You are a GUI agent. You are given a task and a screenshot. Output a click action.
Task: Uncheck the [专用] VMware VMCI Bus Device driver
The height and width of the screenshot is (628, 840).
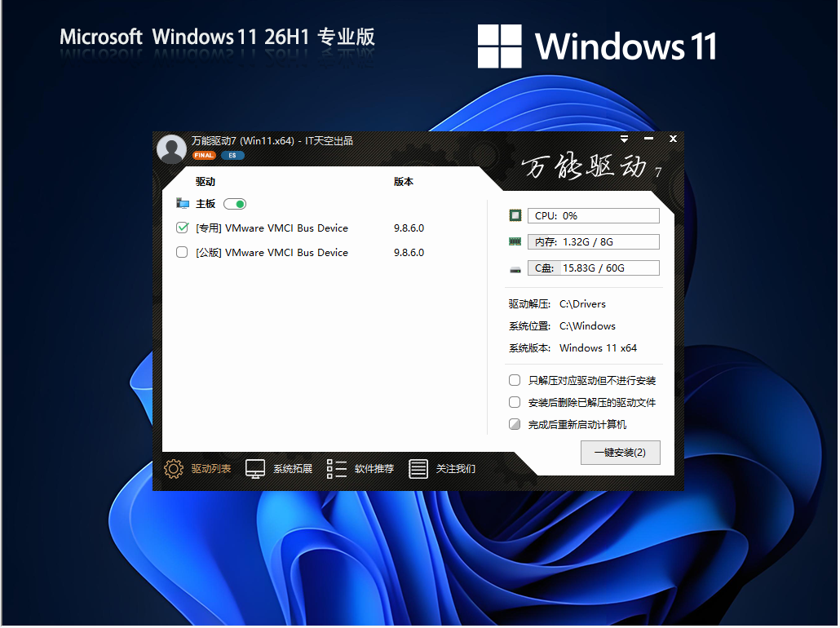[x=183, y=228]
